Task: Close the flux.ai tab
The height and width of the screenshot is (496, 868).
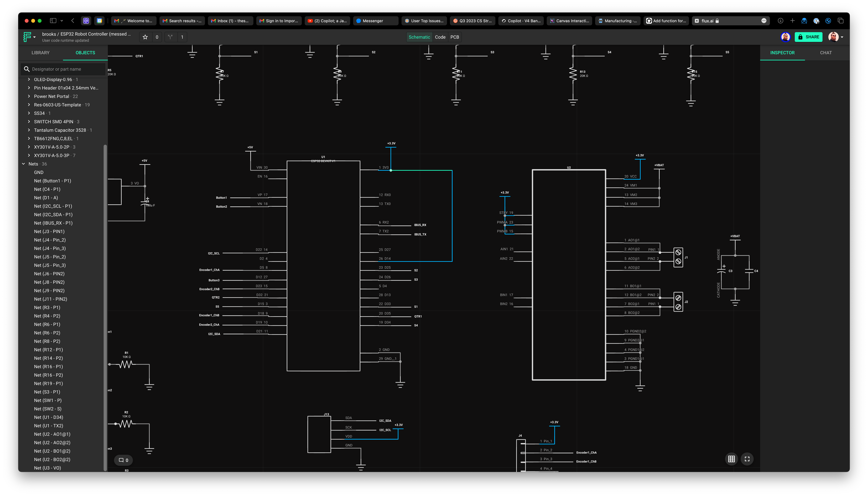Action: pos(697,21)
